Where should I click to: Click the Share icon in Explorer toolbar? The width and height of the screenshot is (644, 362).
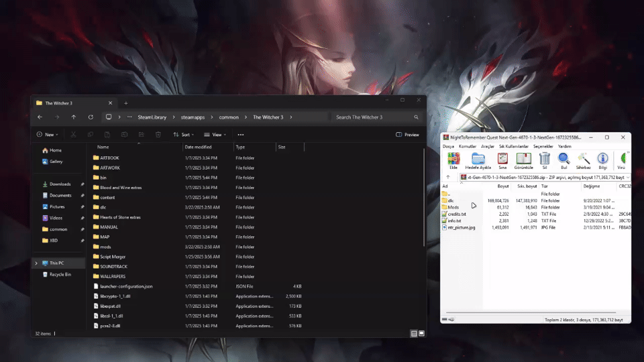142,135
